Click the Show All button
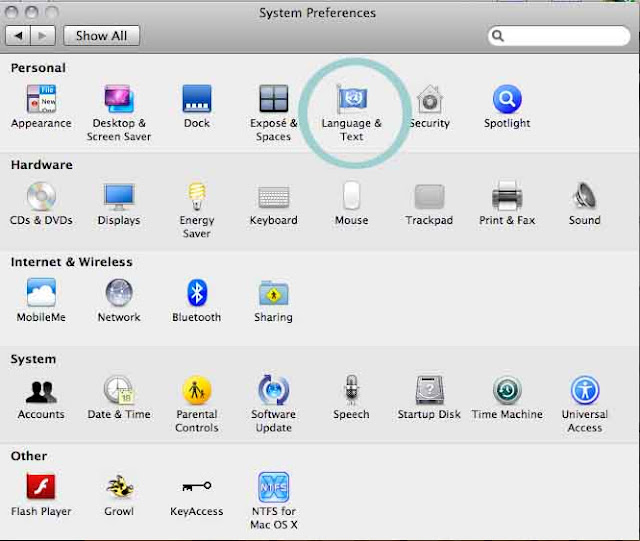Image resolution: width=640 pixels, height=541 pixels. tap(101, 36)
